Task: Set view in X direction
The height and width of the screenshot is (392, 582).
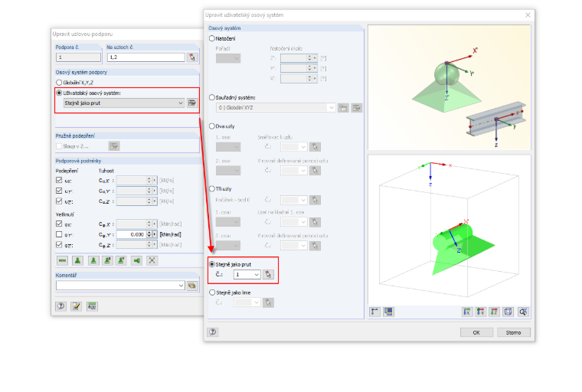Action: (x=467, y=312)
